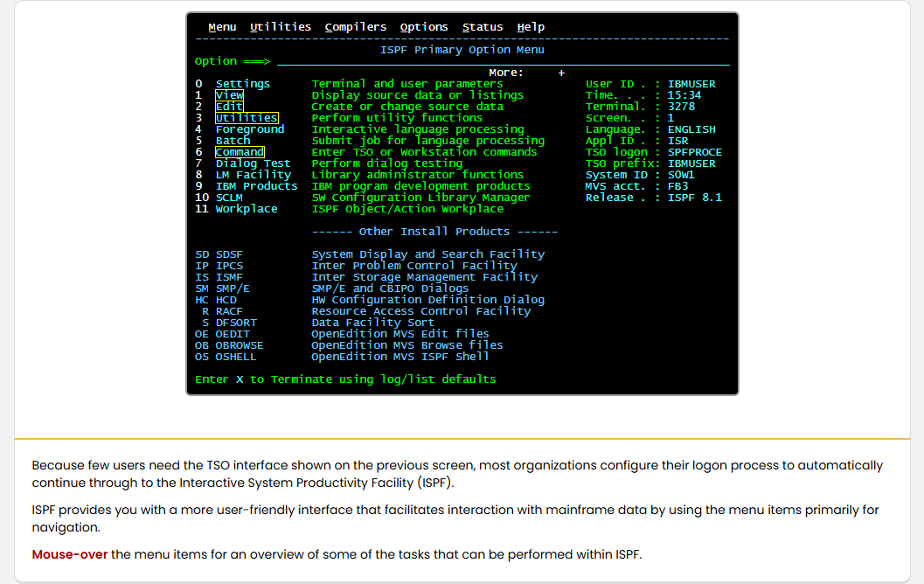
Task: Click 'Inter Storage Management Facility' text
Action: [x=424, y=277]
